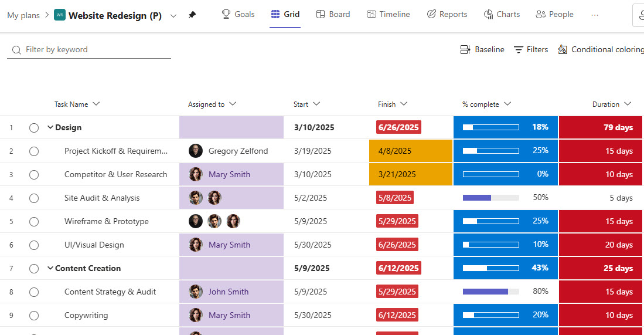This screenshot has height=335, width=644.
Task: Select the Grid tab
Action: pos(285,15)
